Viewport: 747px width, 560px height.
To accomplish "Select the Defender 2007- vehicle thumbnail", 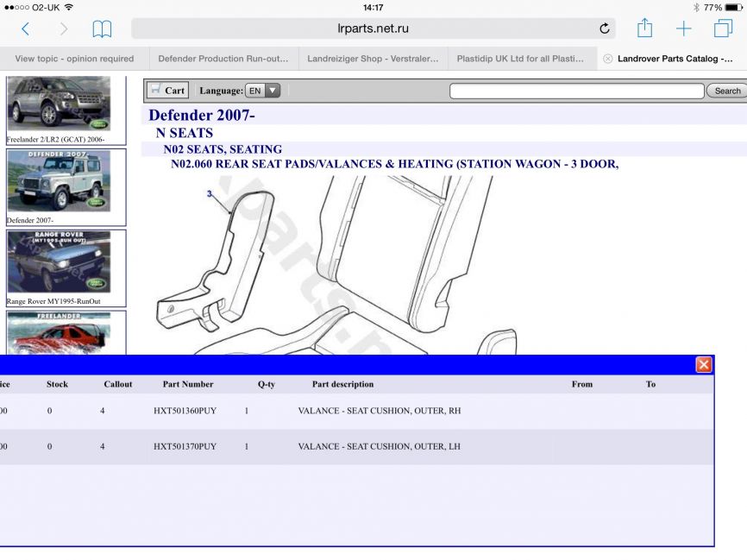I will click(x=59, y=181).
